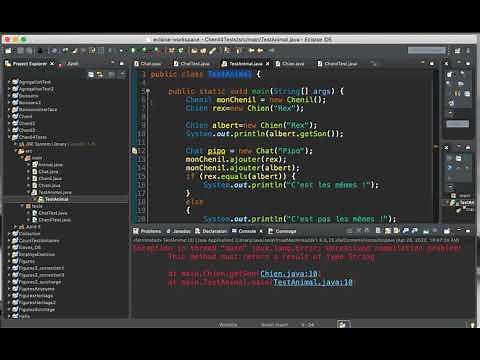Click the tip light bulb in status bar

[472, 324]
